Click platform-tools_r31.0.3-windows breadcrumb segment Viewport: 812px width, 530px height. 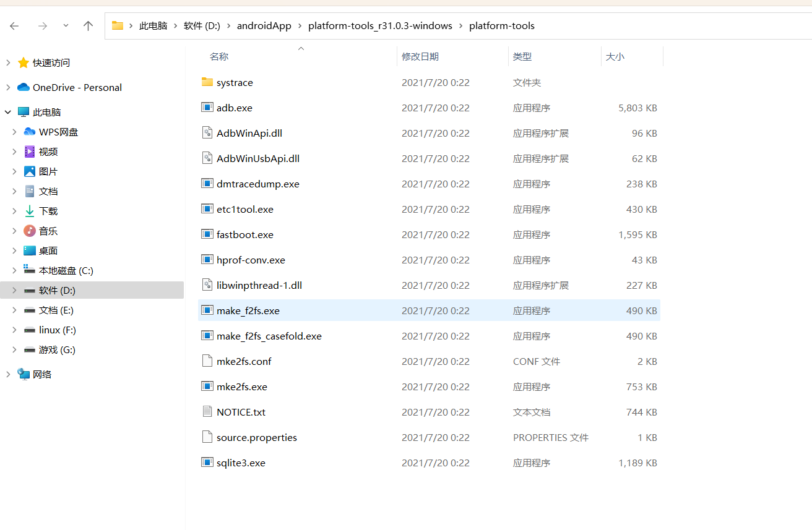[x=380, y=26]
